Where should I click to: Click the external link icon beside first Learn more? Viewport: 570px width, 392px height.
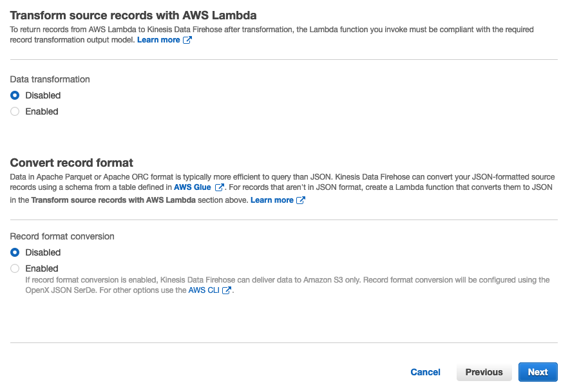tap(187, 39)
